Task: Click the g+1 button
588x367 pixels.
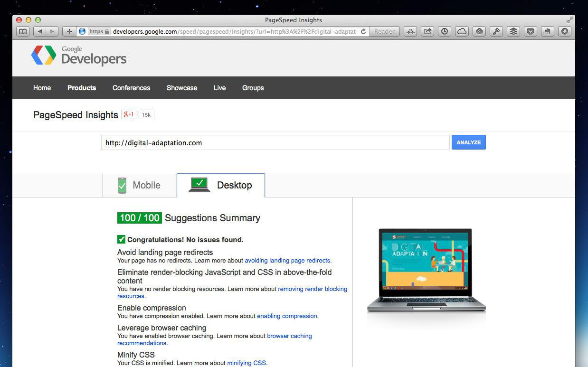Action: pos(129,114)
